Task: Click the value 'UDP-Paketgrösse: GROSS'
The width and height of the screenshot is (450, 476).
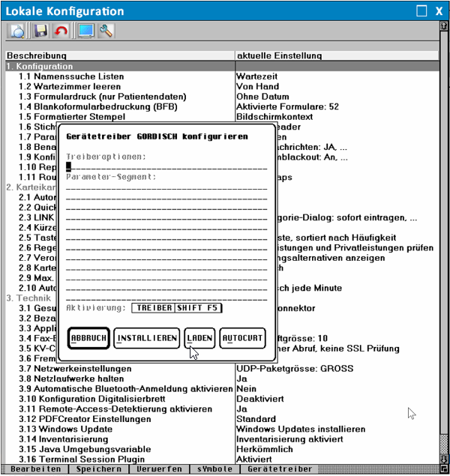Action: tap(295, 369)
